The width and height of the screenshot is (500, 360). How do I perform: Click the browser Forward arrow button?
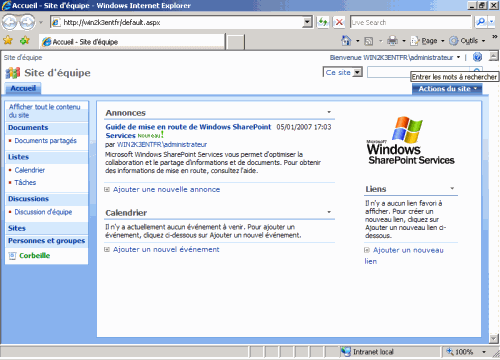(27, 22)
